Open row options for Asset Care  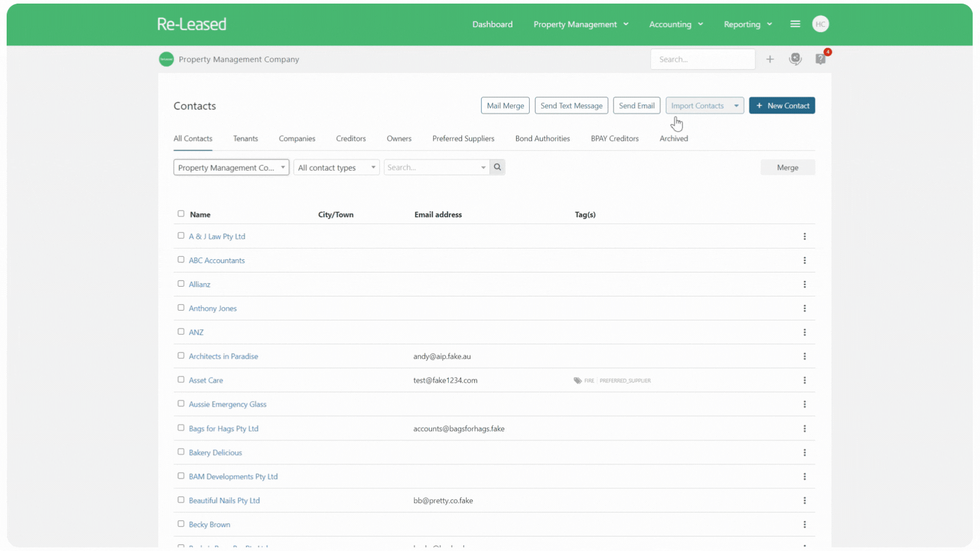click(x=804, y=380)
